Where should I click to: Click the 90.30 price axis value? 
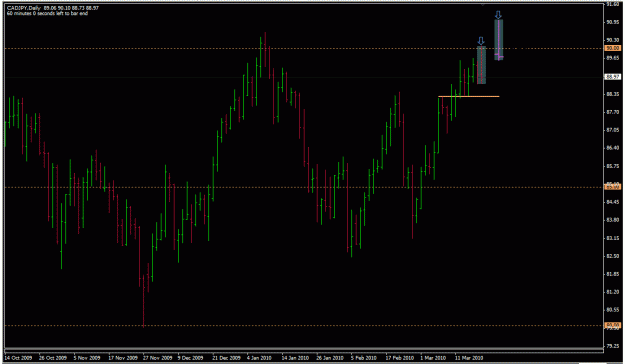point(613,40)
